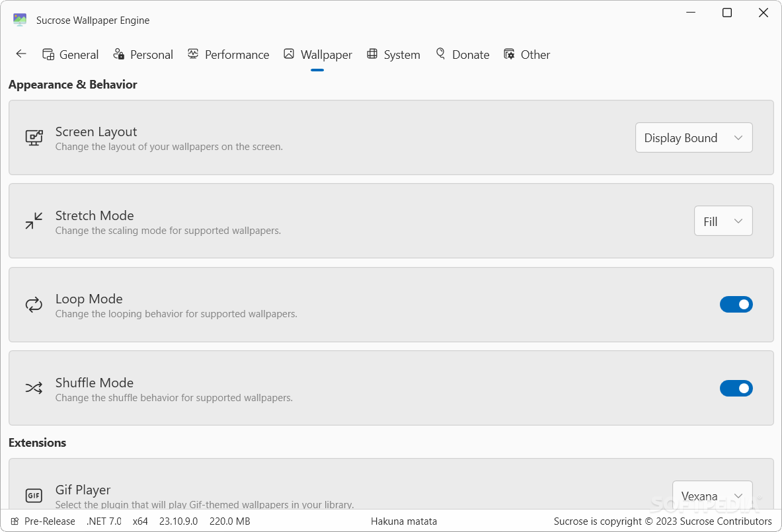Click the Screen Layout monitor icon
Viewport: 782px width, 532px height.
(34, 137)
